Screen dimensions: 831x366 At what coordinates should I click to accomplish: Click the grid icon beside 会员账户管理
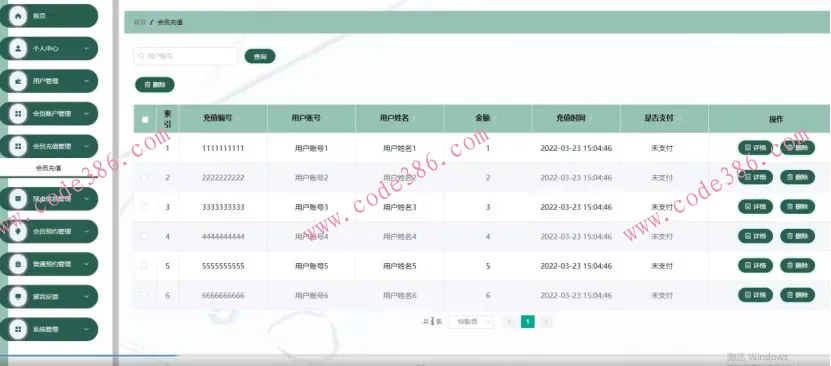18,113
